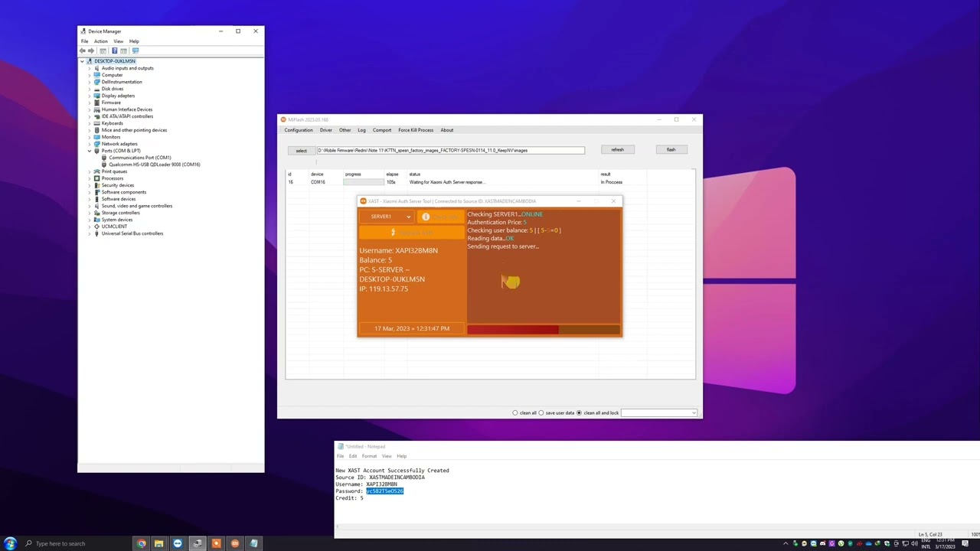The image size is (980, 551).
Task: Open the Comport menu in MiFlash
Action: 382,130
